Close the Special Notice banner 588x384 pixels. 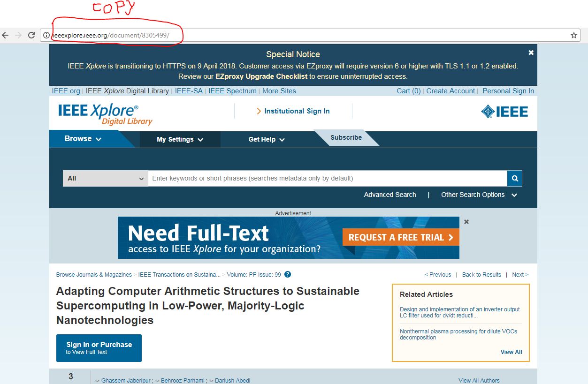[x=531, y=53]
